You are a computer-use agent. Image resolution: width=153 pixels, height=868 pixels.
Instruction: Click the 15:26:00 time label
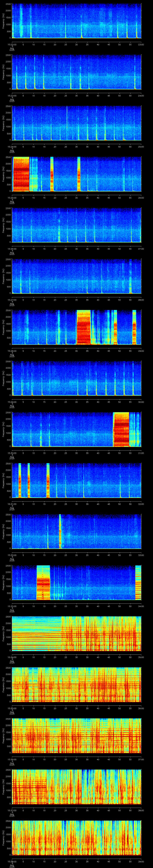click(x=12, y=249)
